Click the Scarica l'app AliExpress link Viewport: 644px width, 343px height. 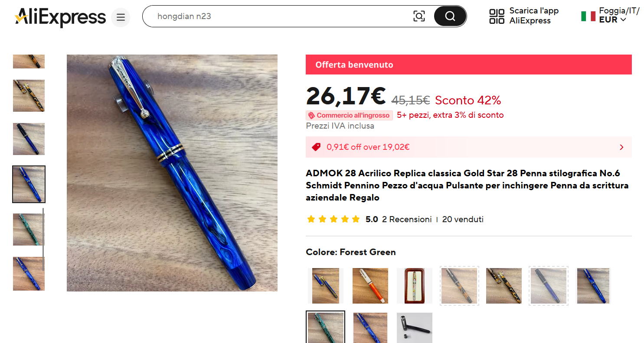click(534, 16)
